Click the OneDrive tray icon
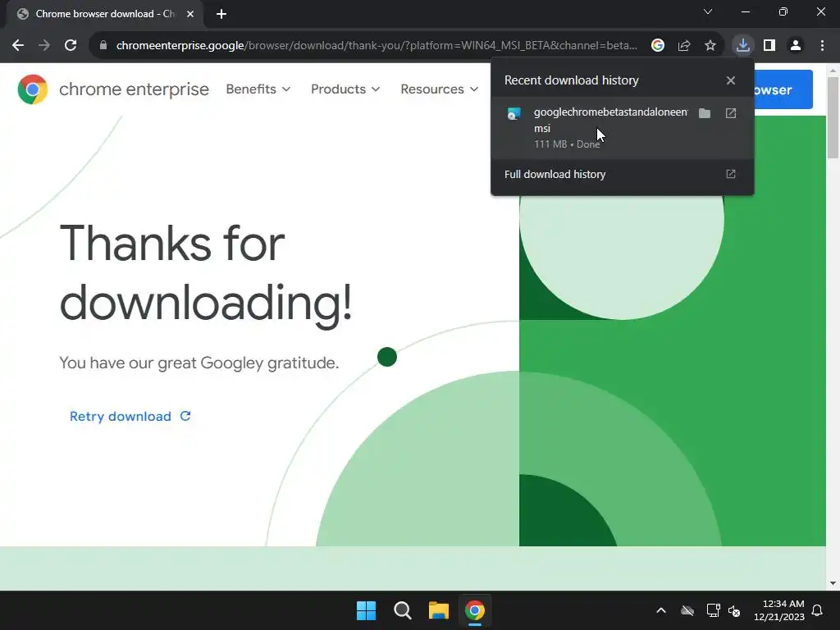The image size is (840, 630). (x=687, y=610)
